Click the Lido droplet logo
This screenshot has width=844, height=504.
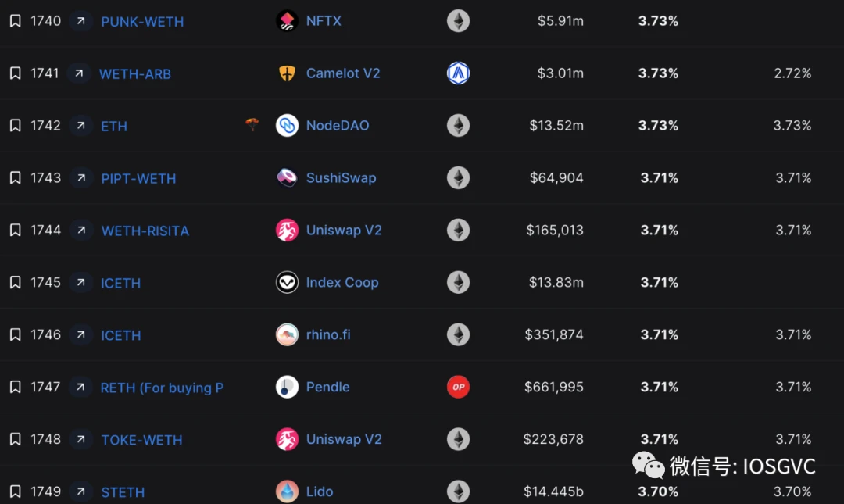(x=287, y=491)
